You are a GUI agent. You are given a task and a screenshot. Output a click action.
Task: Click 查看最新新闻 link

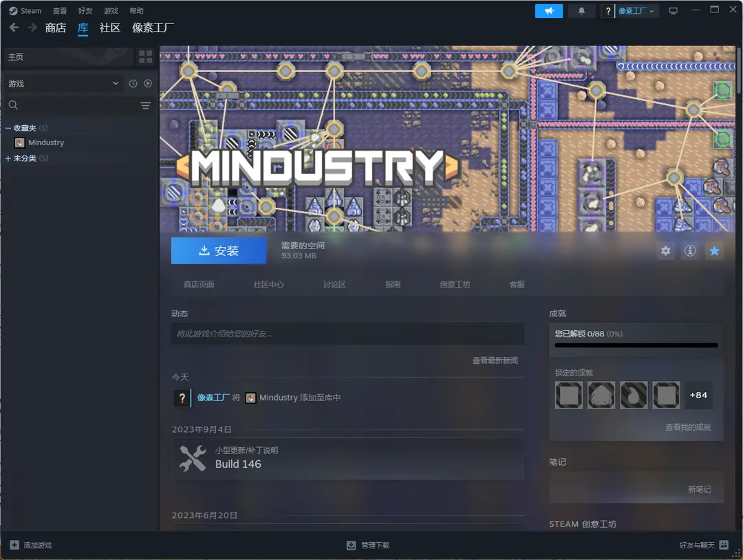click(495, 360)
